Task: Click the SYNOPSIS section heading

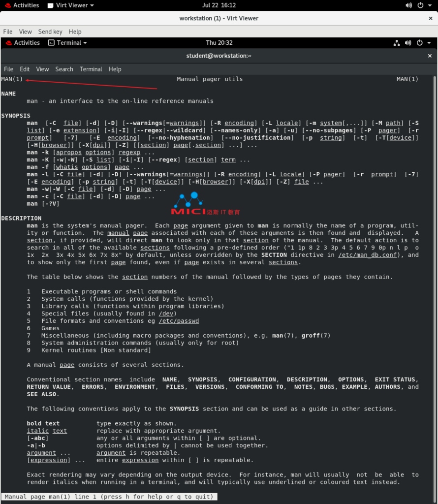Action: tap(16, 116)
